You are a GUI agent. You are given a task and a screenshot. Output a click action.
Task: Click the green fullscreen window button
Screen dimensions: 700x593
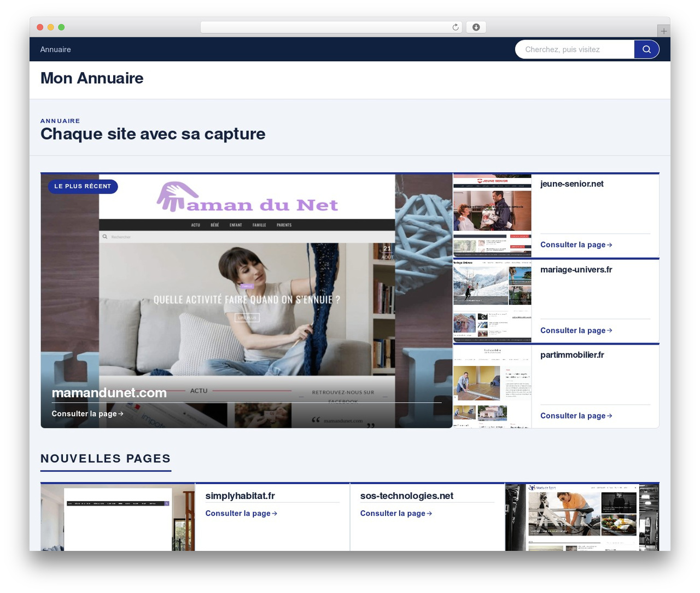pyautogui.click(x=61, y=27)
